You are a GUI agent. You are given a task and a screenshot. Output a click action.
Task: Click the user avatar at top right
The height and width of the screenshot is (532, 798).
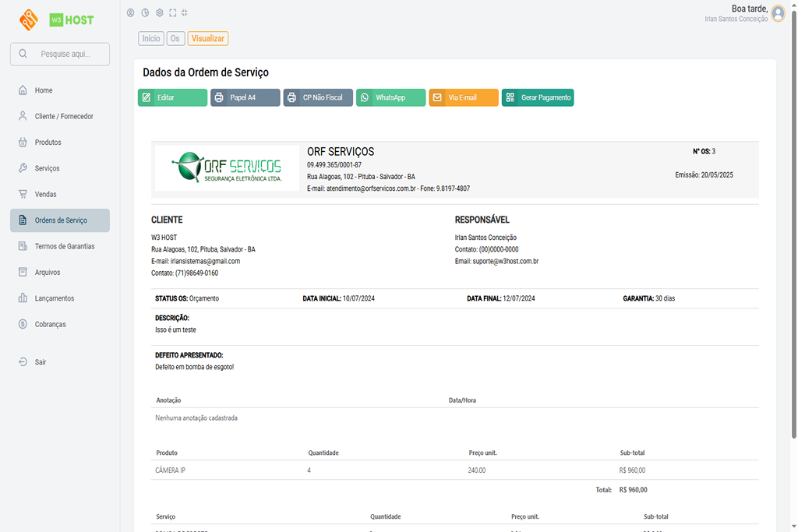pyautogui.click(x=778, y=13)
